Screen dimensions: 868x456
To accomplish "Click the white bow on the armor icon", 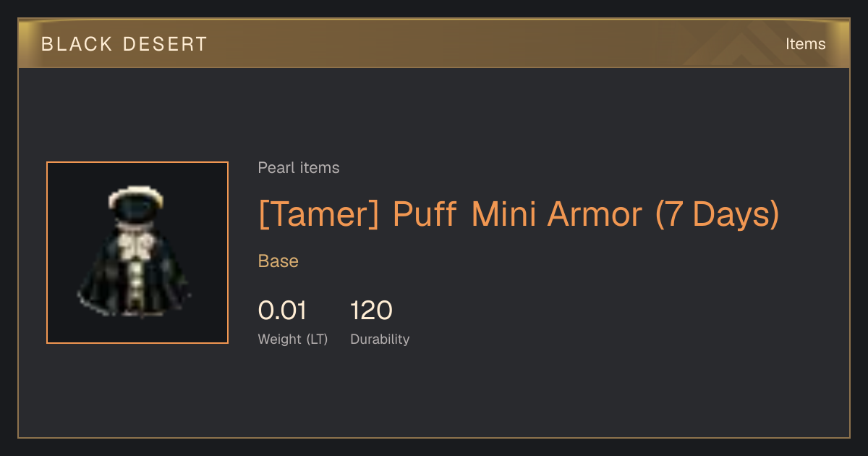I will coord(137,248).
